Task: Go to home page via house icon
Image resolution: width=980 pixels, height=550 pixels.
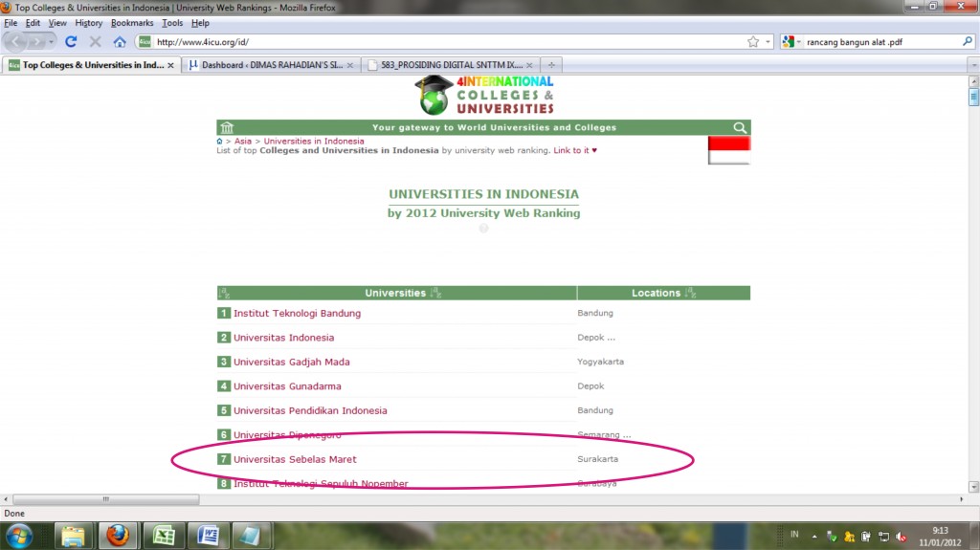Action: (x=120, y=42)
